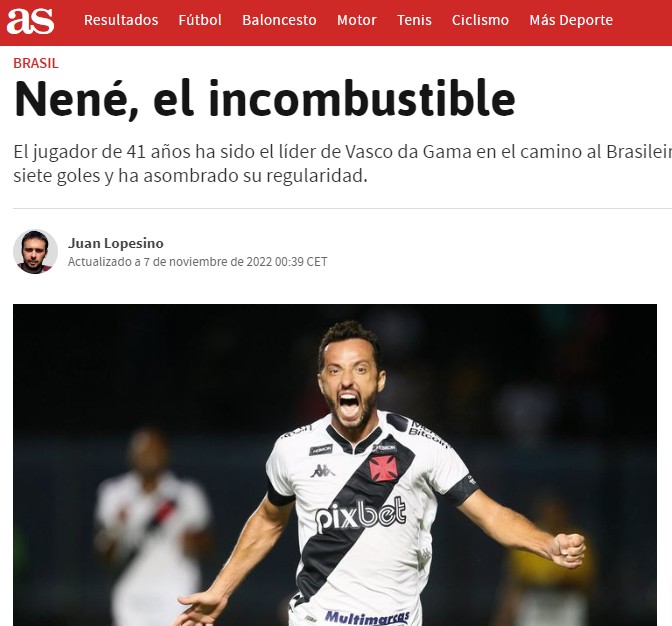Click the BRASIL category link
Viewport: 672px width, 626px height.
(36, 63)
